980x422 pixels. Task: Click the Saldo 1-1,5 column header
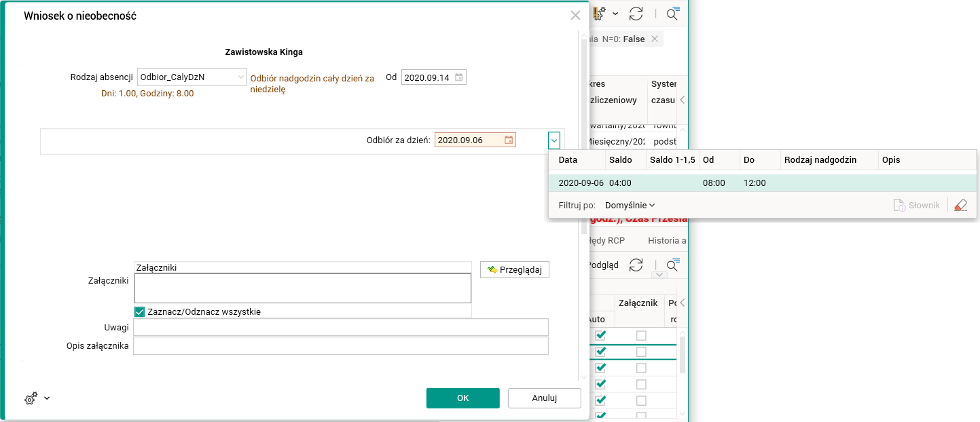click(x=672, y=160)
